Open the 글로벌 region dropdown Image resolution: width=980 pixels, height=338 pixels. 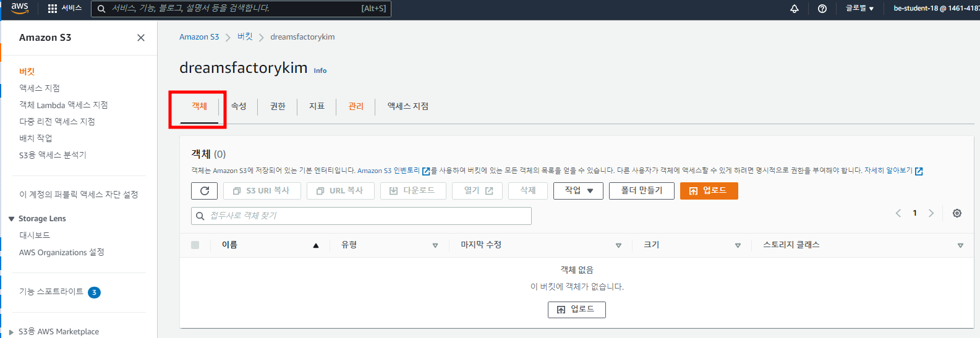tap(859, 9)
